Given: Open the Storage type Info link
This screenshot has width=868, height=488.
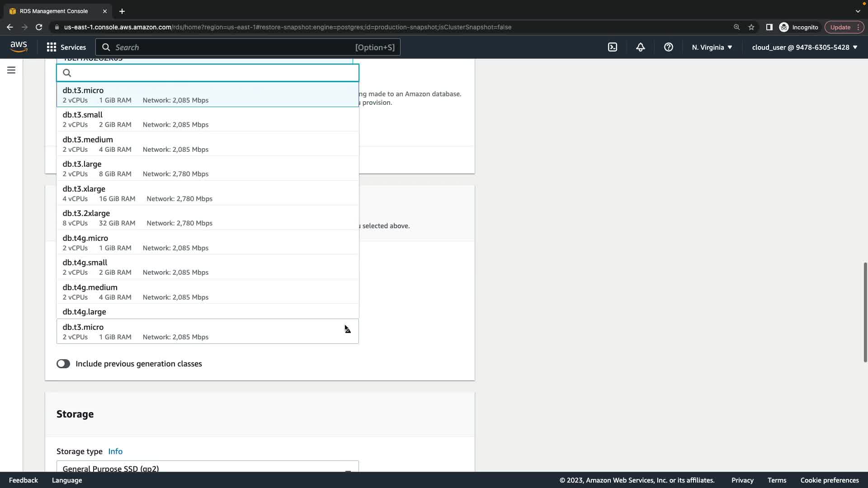Looking at the screenshot, I should (115, 451).
